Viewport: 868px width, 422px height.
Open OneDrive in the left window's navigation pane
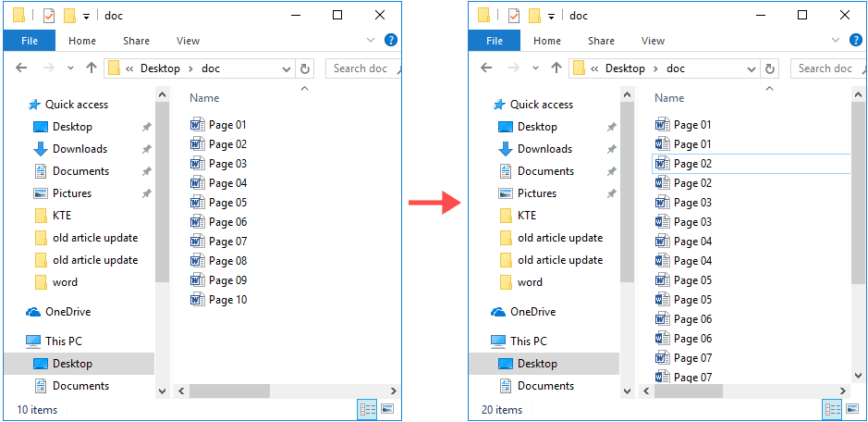pos(67,312)
